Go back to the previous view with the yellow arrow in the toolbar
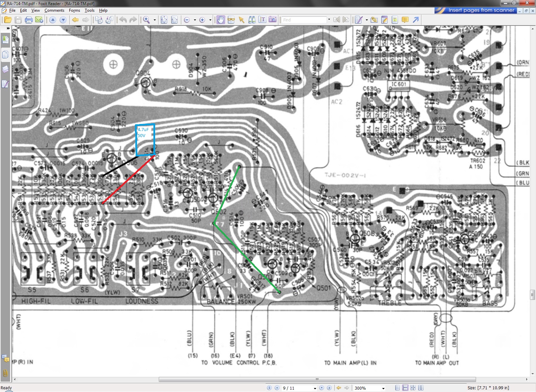The width and height of the screenshot is (536, 392). point(75,20)
